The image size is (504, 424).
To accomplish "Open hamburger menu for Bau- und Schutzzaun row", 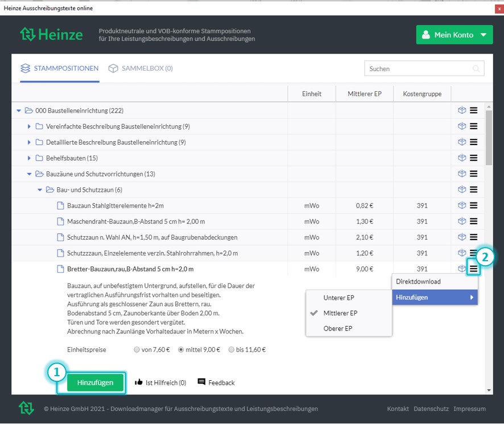I will (473, 190).
